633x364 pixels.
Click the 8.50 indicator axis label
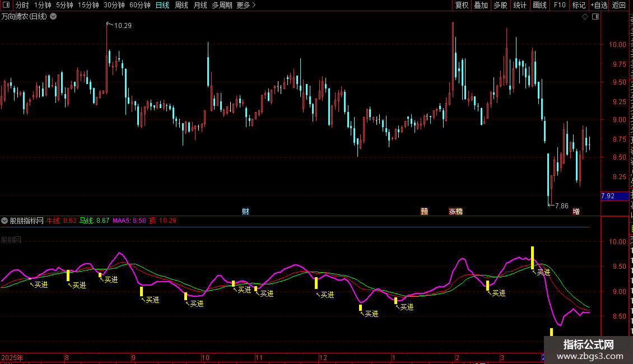click(619, 316)
